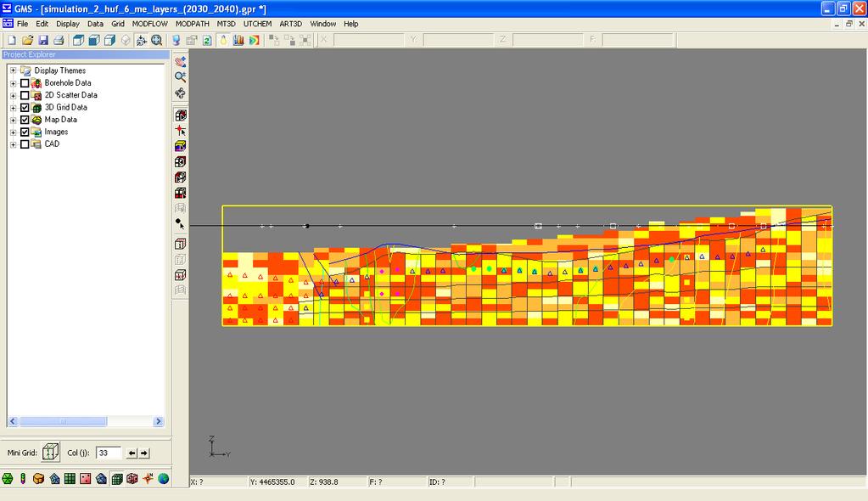Open the MODPATH menu
Image resolution: width=868 pixels, height=501 pixels.
pyautogui.click(x=192, y=24)
